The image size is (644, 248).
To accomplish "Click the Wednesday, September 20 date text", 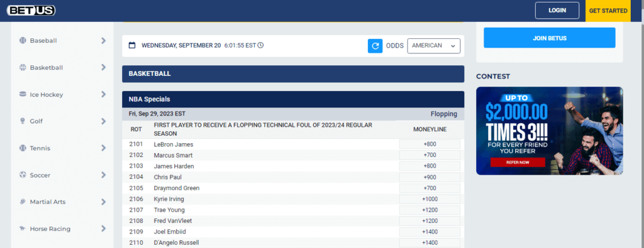I will click(181, 45).
